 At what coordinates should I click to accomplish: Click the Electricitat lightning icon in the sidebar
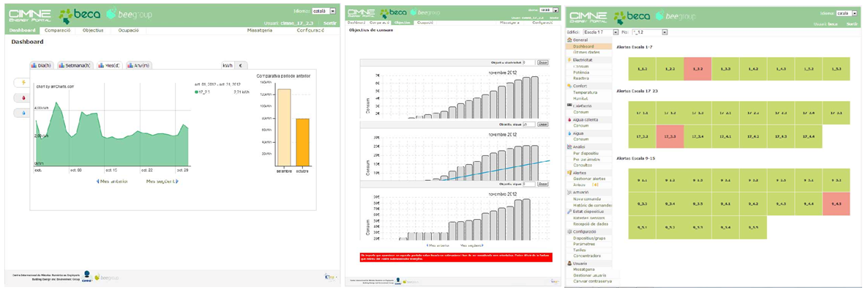point(569,60)
